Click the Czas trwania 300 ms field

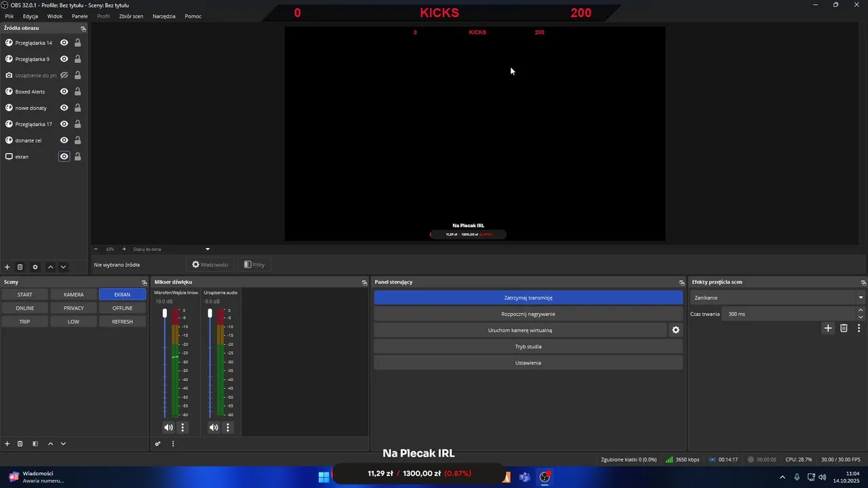(x=789, y=314)
